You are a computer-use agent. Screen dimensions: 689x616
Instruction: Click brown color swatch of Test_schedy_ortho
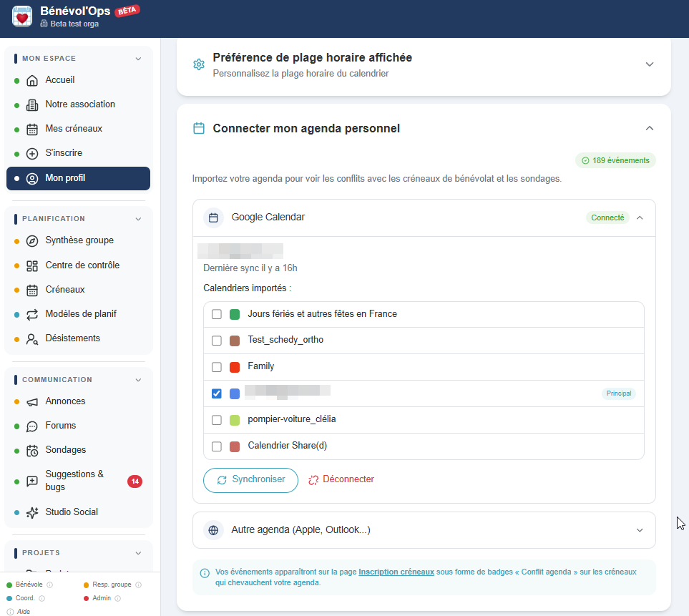[235, 341]
